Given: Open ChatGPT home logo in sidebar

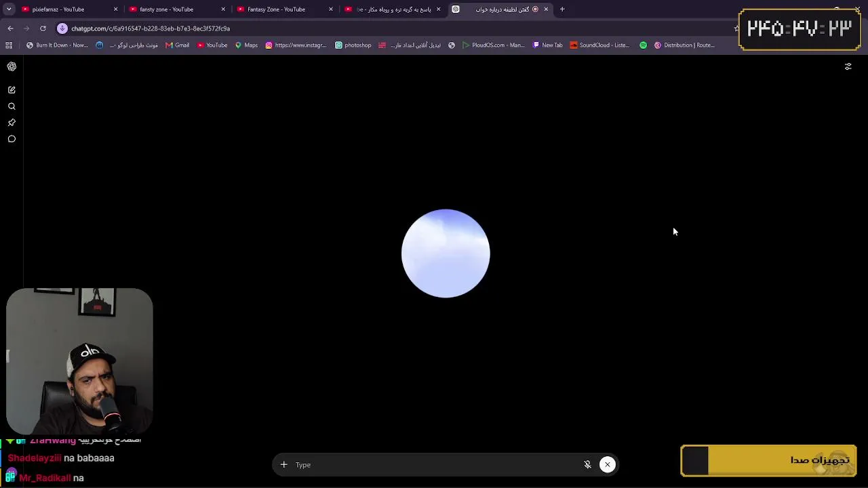Looking at the screenshot, I should [12, 66].
